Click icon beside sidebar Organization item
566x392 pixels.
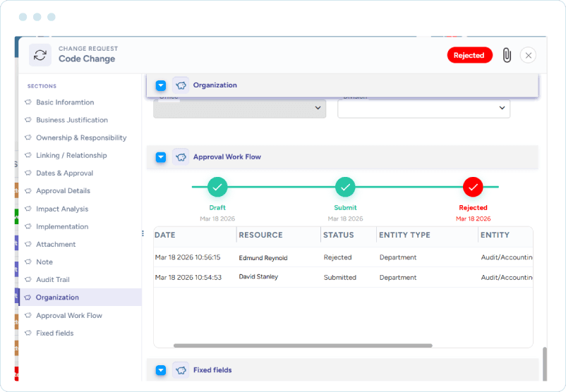28,297
